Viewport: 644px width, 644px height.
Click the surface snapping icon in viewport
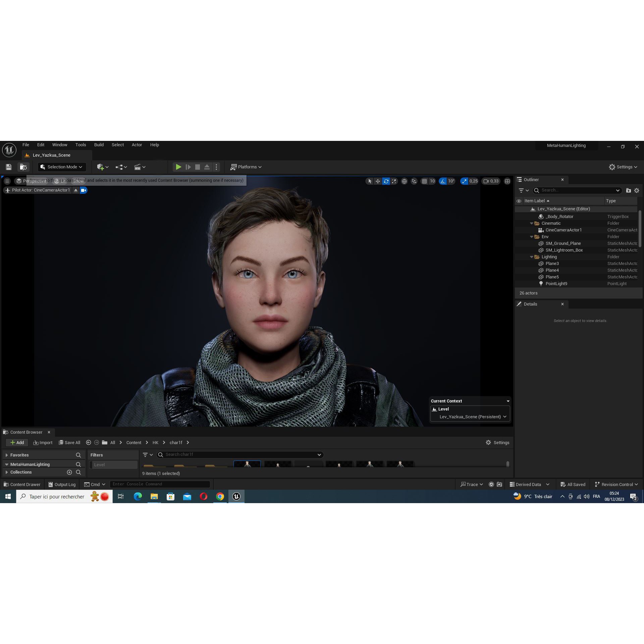point(414,181)
